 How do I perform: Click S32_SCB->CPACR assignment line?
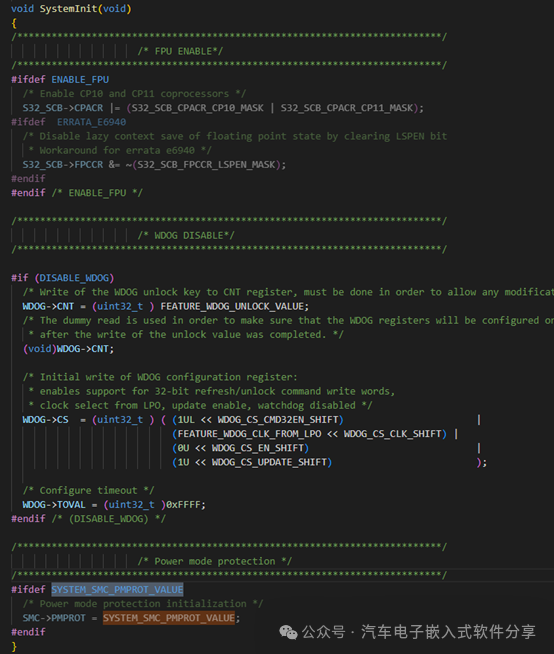pyautogui.click(x=223, y=108)
